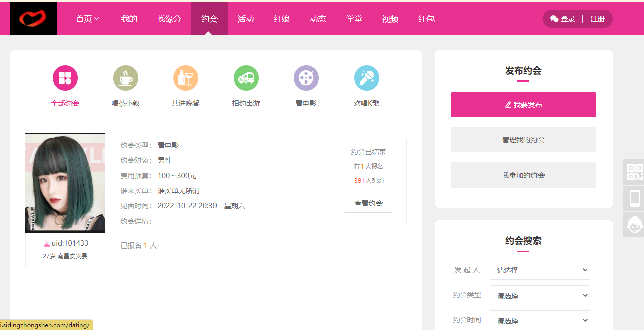Open the customer service avatar icon
Screen dimensions: 644x330
point(635,224)
